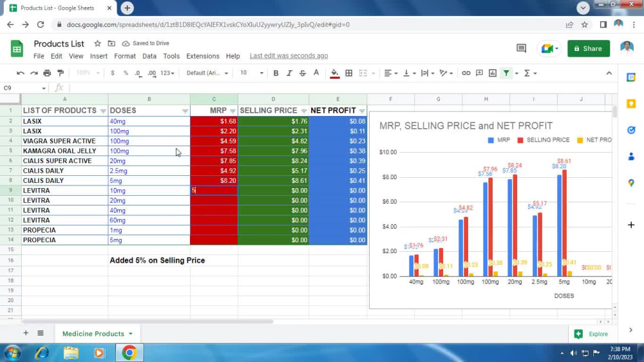Toggle filter on MRP column
644x362 pixels.
click(x=232, y=111)
